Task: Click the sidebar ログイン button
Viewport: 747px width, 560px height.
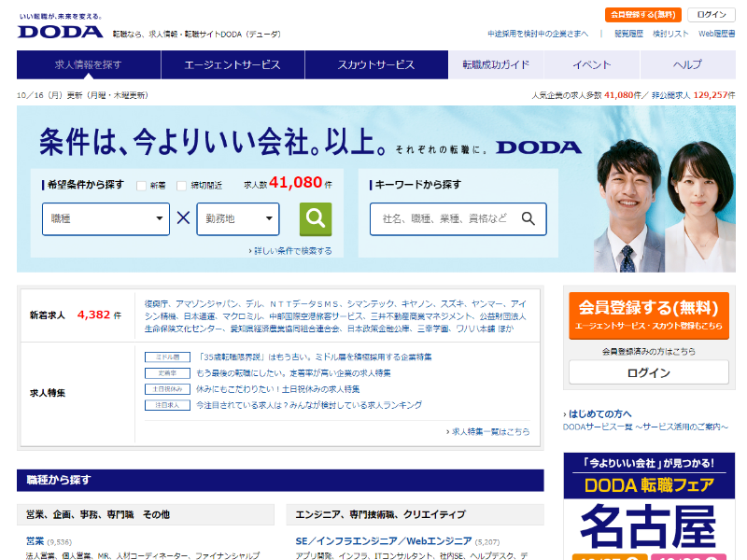Action: pos(649,372)
